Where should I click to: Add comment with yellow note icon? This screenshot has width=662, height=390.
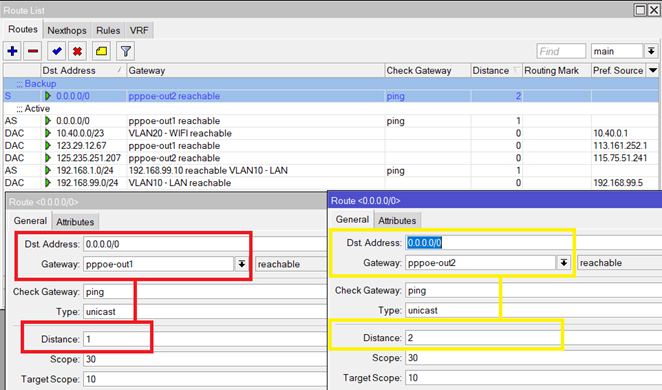101,51
